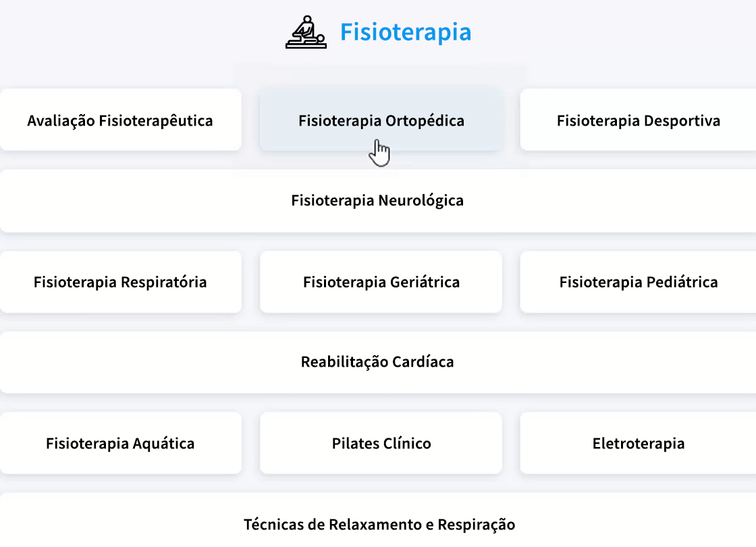Open Fisioterapia Geriátrica
This screenshot has width=756, height=547.
tap(381, 282)
